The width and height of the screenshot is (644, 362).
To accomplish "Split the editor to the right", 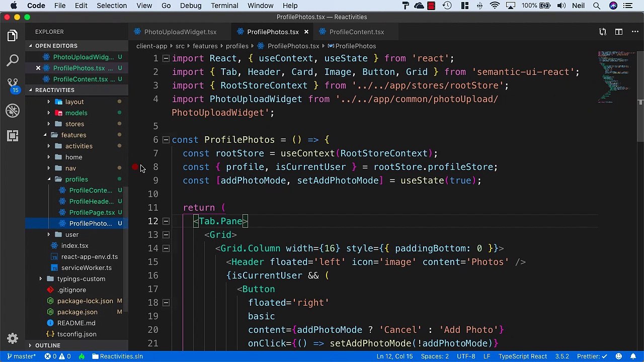I will pos(619,32).
